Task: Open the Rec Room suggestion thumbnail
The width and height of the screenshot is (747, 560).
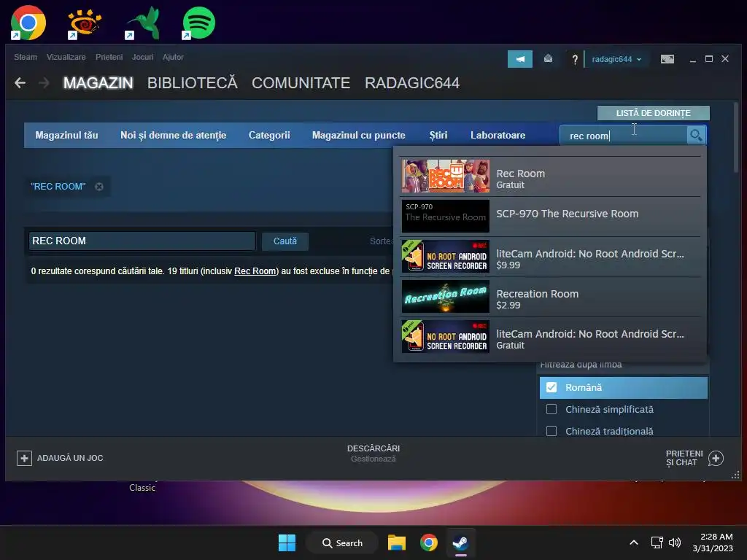Action: click(x=446, y=176)
